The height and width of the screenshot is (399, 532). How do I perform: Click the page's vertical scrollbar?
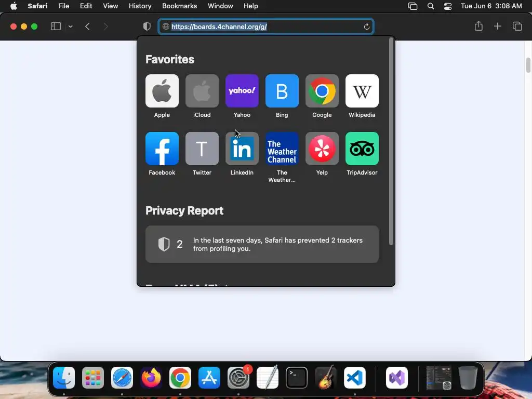[528, 65]
